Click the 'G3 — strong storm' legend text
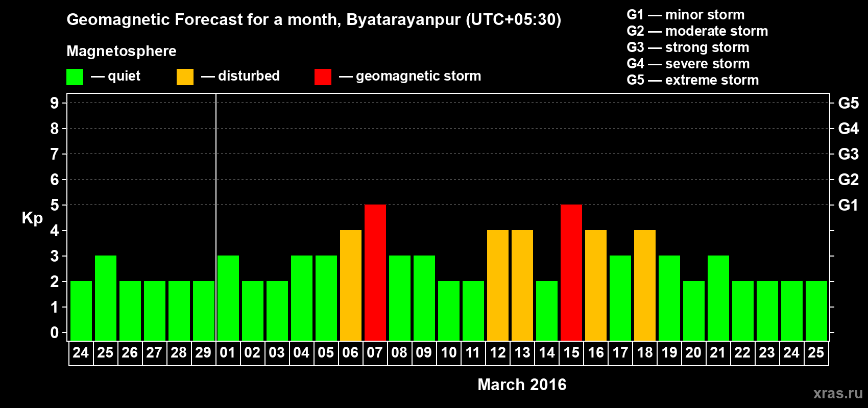The height and width of the screenshot is (408, 868). (688, 47)
